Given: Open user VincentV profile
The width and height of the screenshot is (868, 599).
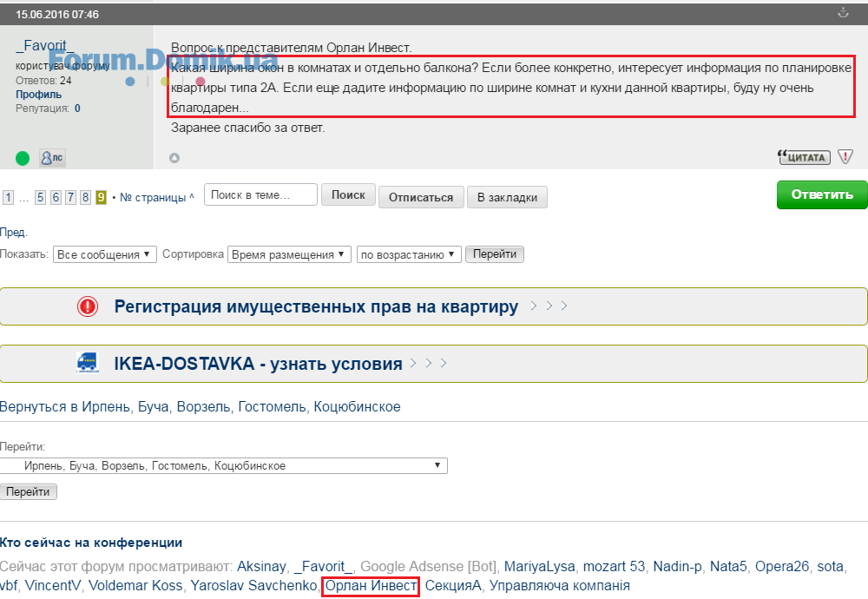Looking at the screenshot, I should pyautogui.click(x=53, y=586).
